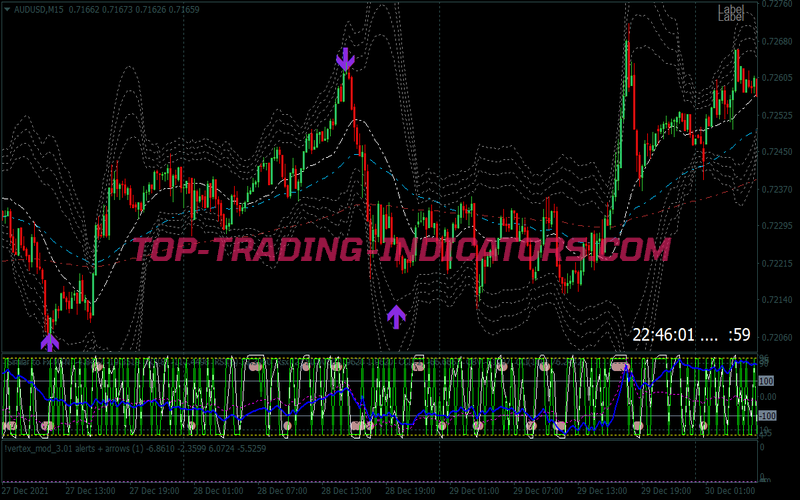This screenshot has height=500, width=800.
Task: Click the 0.72605 price level
Action: (778, 78)
